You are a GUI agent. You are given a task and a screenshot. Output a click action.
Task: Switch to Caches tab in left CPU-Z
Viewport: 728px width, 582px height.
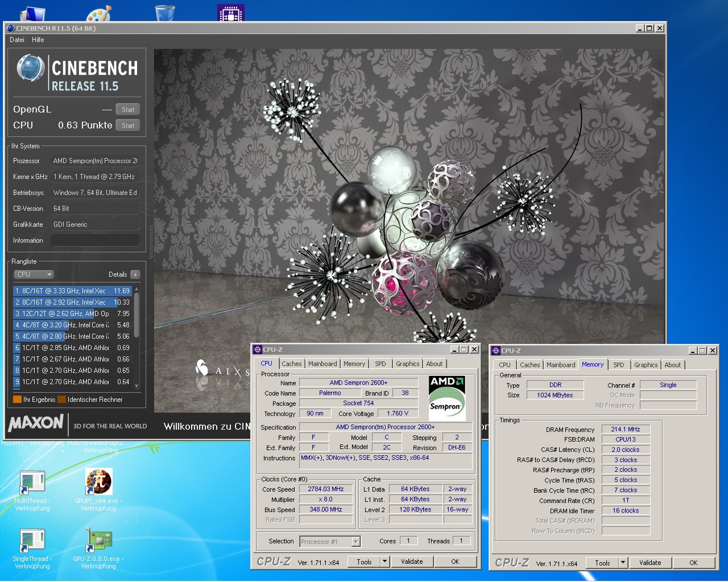tap(292, 364)
